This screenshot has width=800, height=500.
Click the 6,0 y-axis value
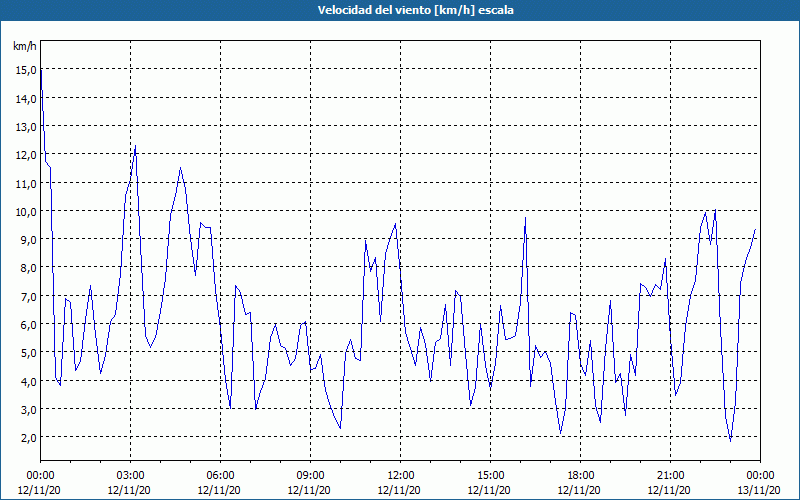point(28,324)
